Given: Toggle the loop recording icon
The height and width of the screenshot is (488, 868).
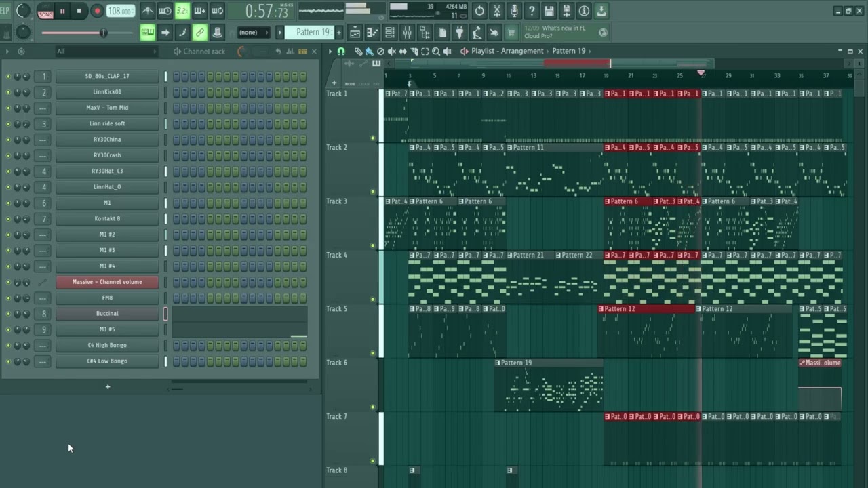Looking at the screenshot, I should tap(218, 11).
